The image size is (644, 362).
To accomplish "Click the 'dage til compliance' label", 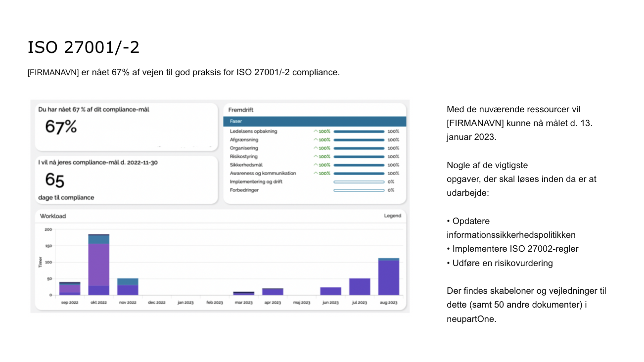I will coord(66,198).
